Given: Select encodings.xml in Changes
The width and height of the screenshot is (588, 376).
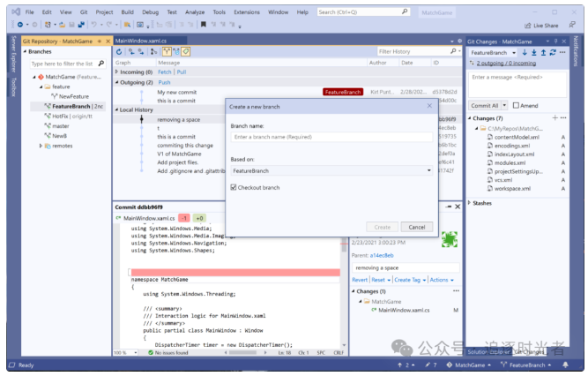Looking at the screenshot, I should 512,146.
